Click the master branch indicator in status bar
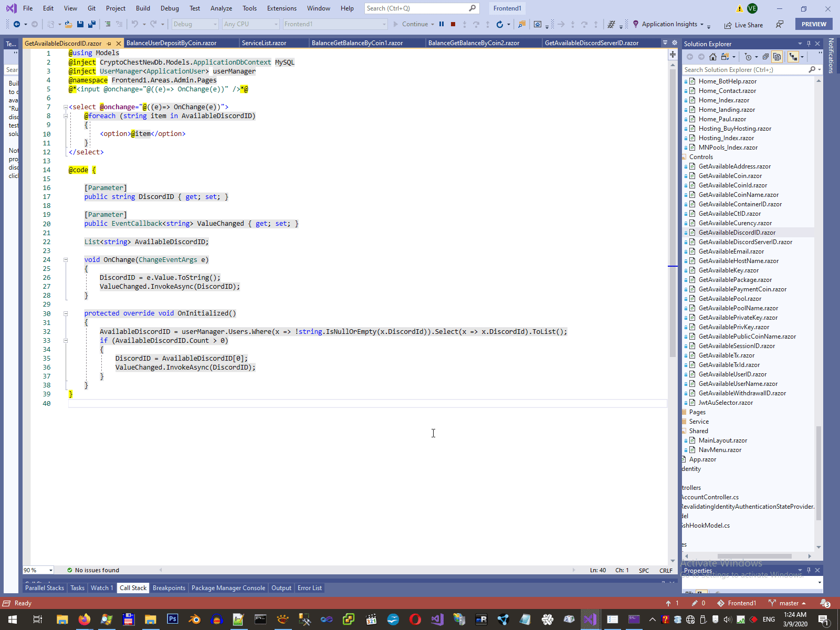This screenshot has height=630, width=840. 786,603
